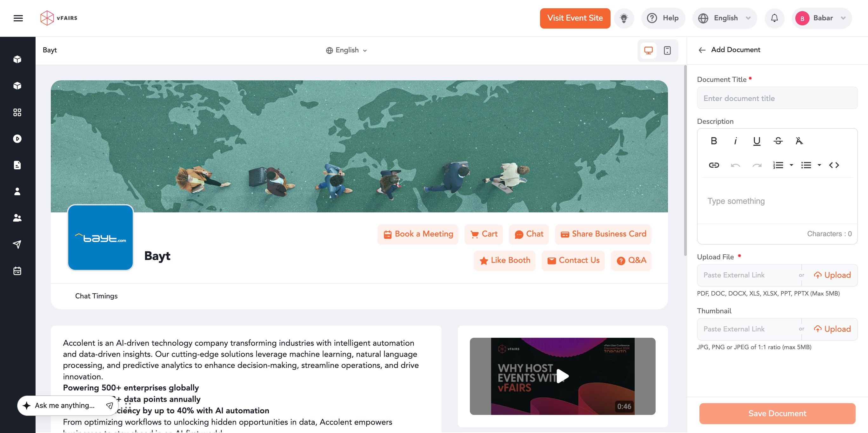Open the notifications bell

(774, 18)
